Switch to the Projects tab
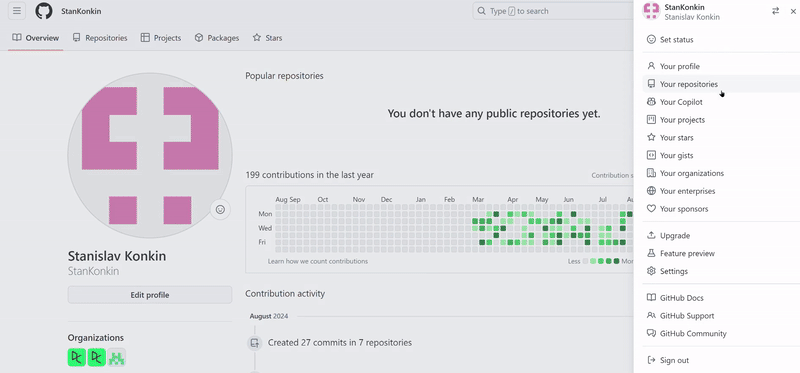 point(161,38)
